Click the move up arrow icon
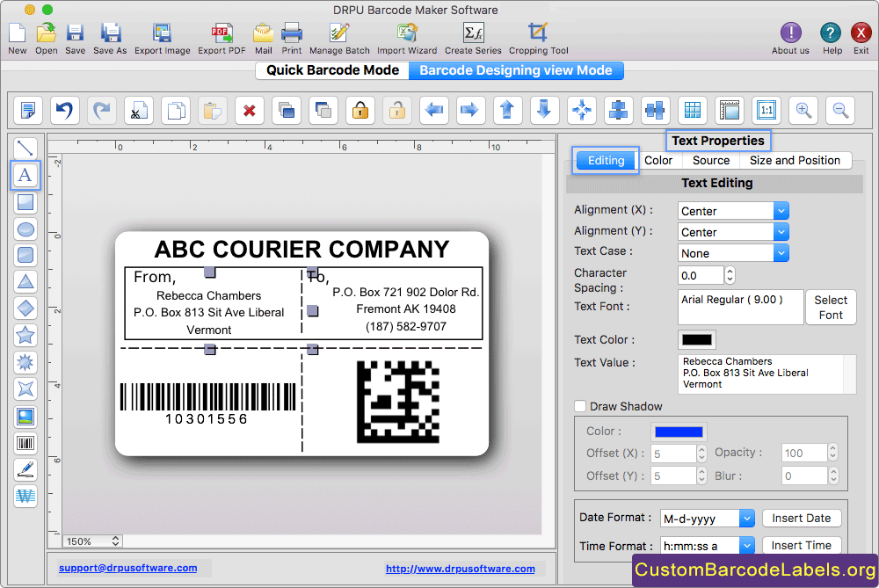This screenshot has height=588, width=879. 507,110
